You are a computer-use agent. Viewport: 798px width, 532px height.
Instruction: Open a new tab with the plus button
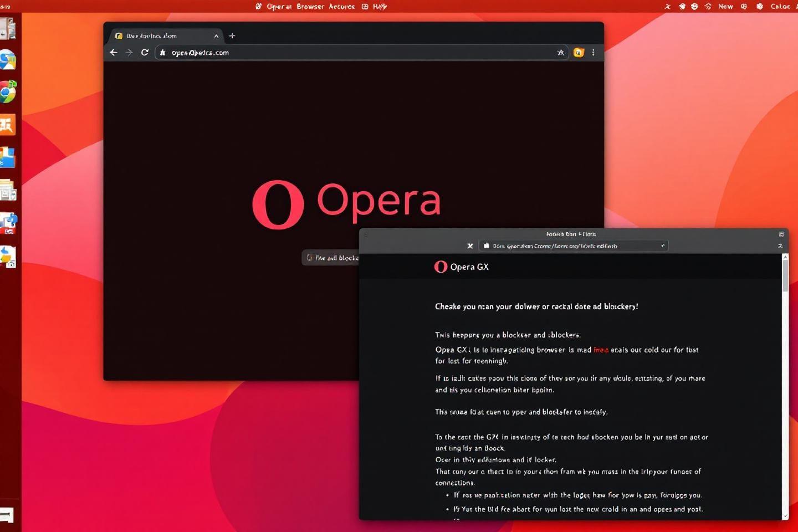coord(232,36)
